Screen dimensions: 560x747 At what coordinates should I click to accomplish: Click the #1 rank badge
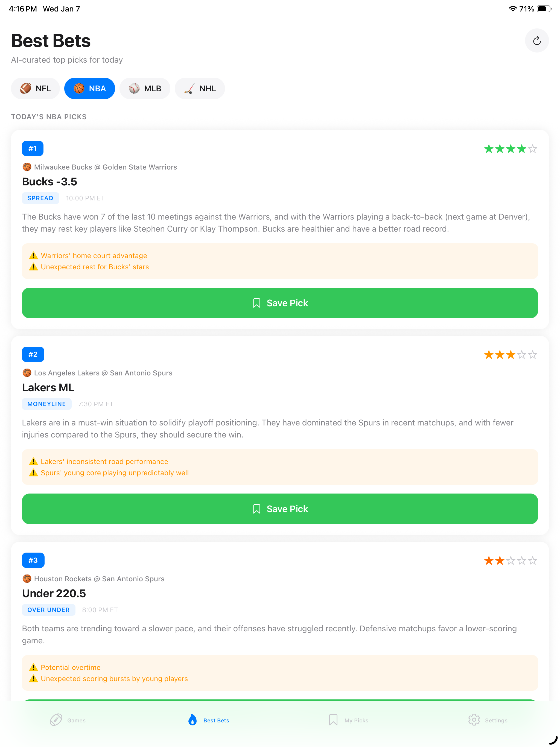tap(33, 148)
